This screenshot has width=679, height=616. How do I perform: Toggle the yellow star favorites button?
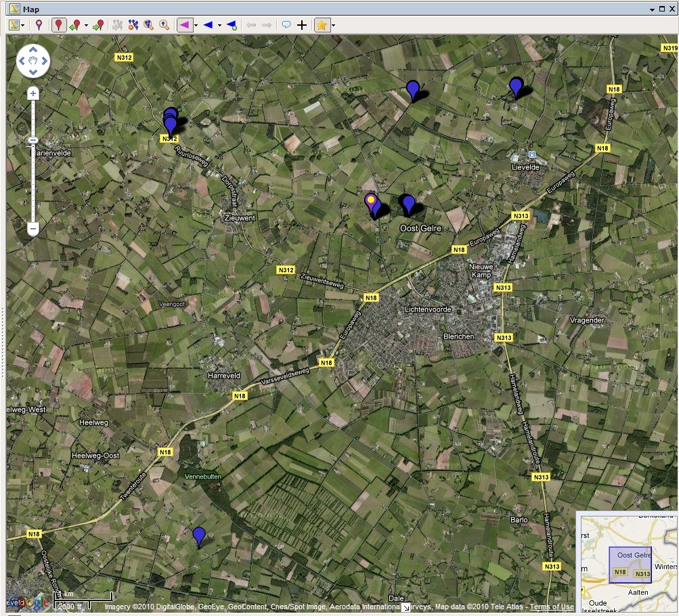322,25
